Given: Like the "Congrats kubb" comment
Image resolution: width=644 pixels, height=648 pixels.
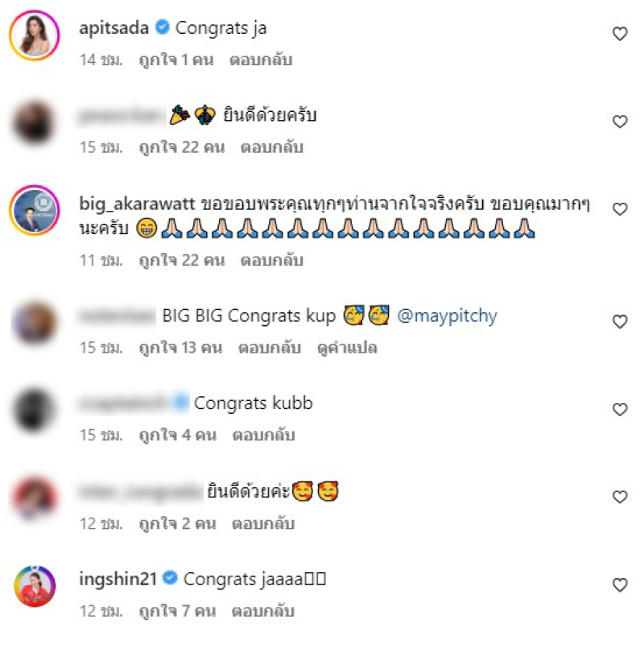Looking at the screenshot, I should click(620, 410).
